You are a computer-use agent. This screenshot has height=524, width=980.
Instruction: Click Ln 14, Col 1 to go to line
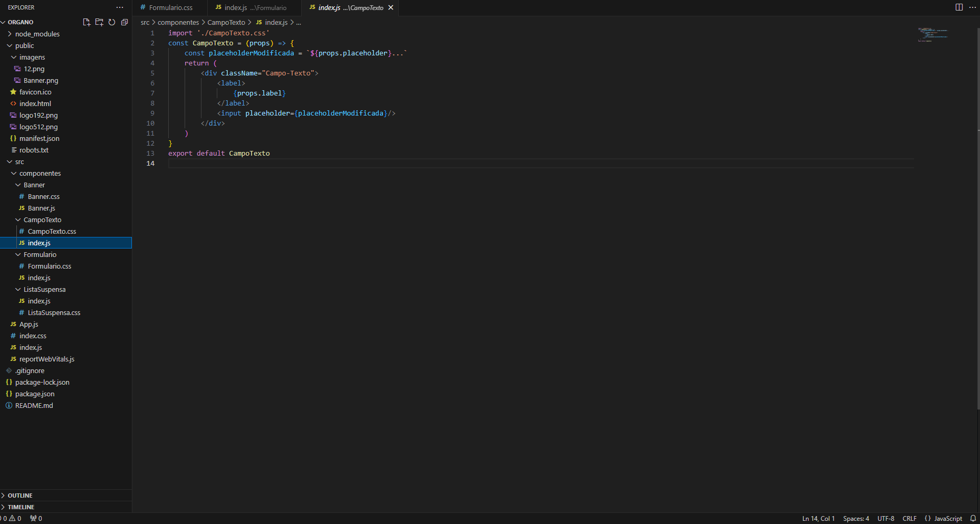point(819,519)
